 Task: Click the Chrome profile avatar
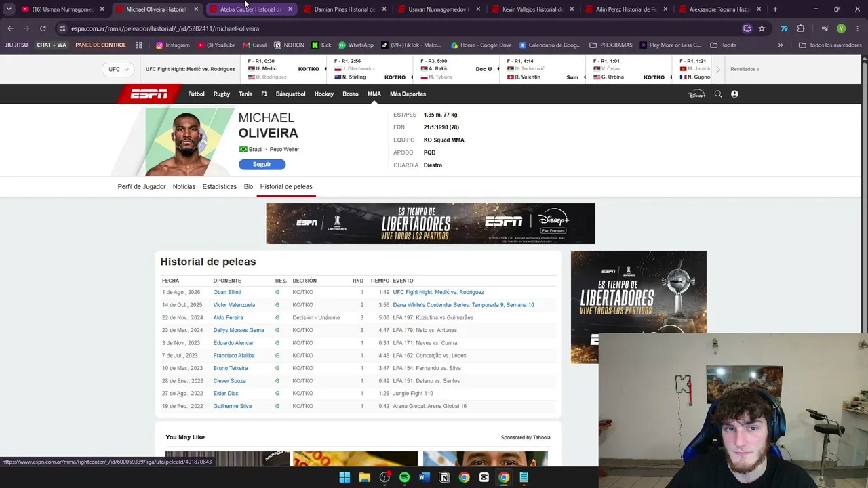tap(841, 28)
